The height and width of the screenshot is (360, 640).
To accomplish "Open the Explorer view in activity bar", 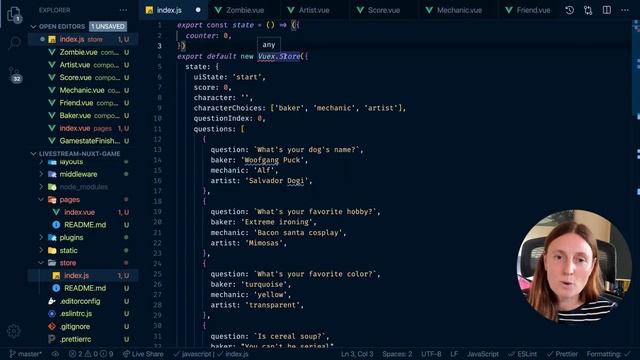I will [x=14, y=14].
